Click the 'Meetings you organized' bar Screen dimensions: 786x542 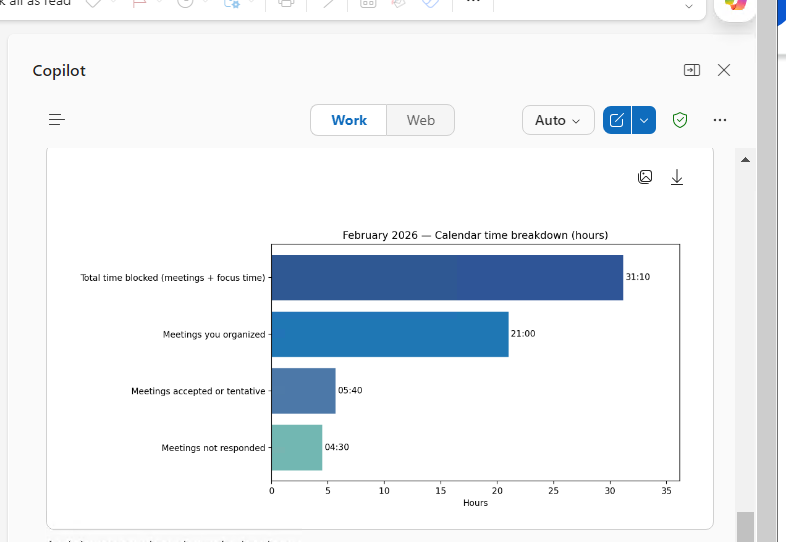click(x=390, y=334)
